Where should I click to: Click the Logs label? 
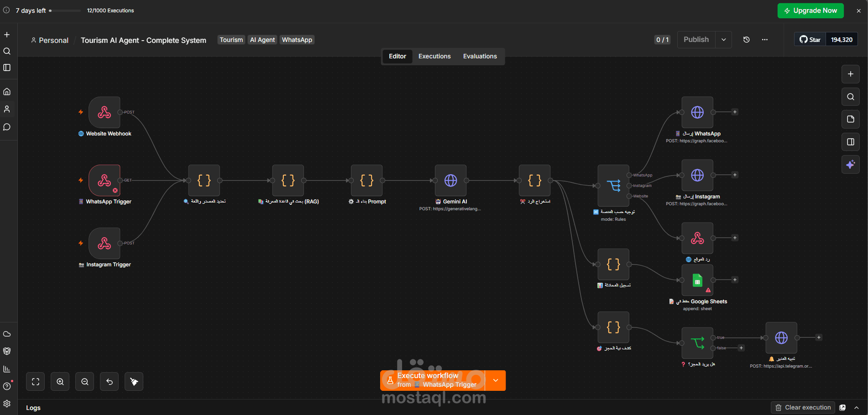(33, 408)
